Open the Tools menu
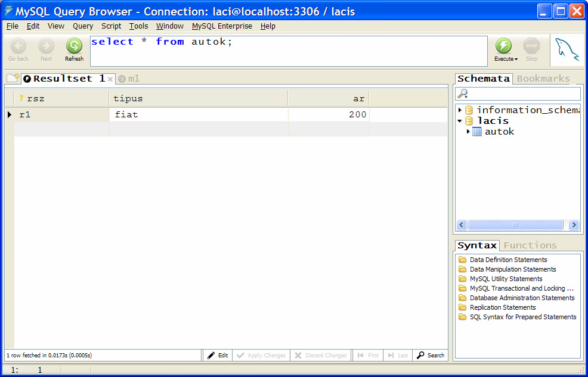The height and width of the screenshot is (377, 588). coord(139,26)
